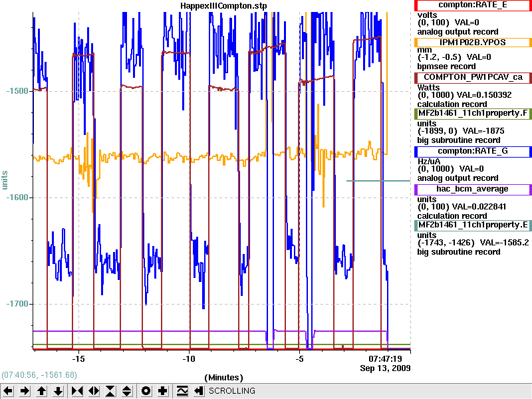The width and height of the screenshot is (532, 399).
Task: Pan the plot right with arrow button
Action: [x=25, y=391]
